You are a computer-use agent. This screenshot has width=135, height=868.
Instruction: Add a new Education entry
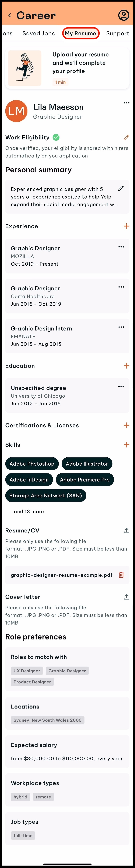click(x=126, y=366)
